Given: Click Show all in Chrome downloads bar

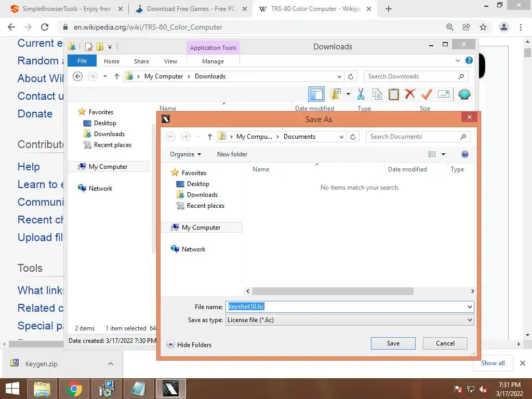Looking at the screenshot, I should pyautogui.click(x=493, y=363).
